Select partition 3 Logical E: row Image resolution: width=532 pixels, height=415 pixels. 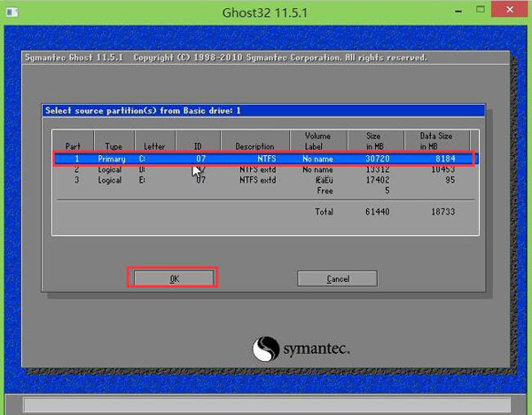click(x=266, y=180)
